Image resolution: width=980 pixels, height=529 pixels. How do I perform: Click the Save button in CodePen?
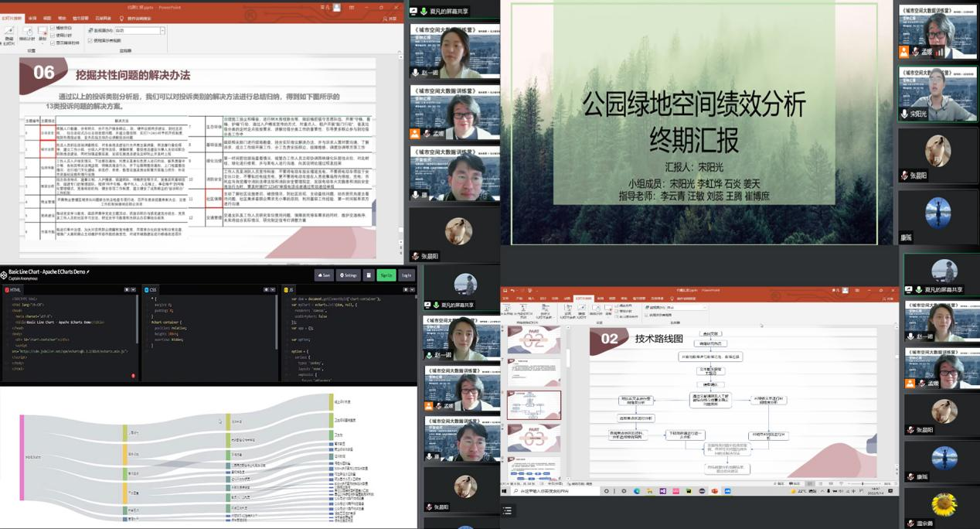[325, 275]
